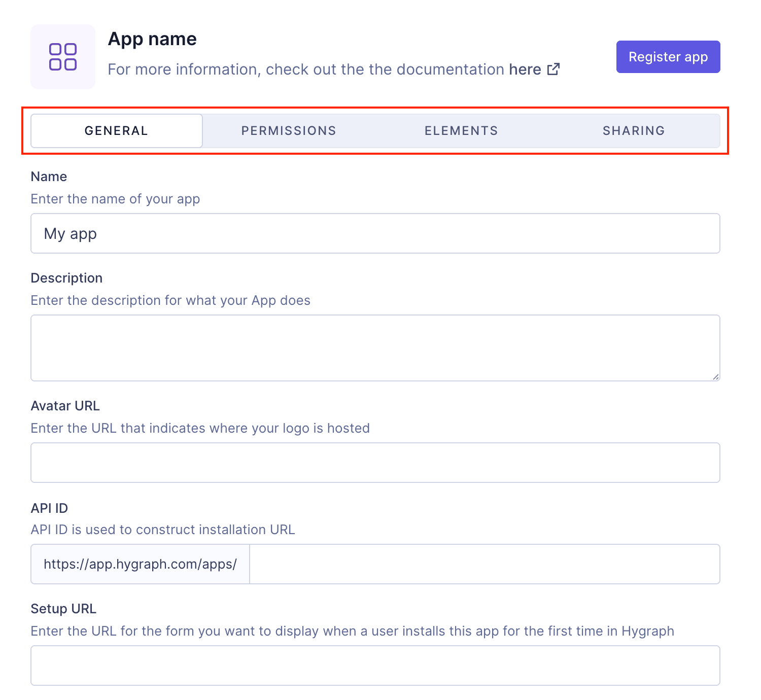Click the Setup URL input field
This screenshot has width=761, height=700.
[x=375, y=666]
